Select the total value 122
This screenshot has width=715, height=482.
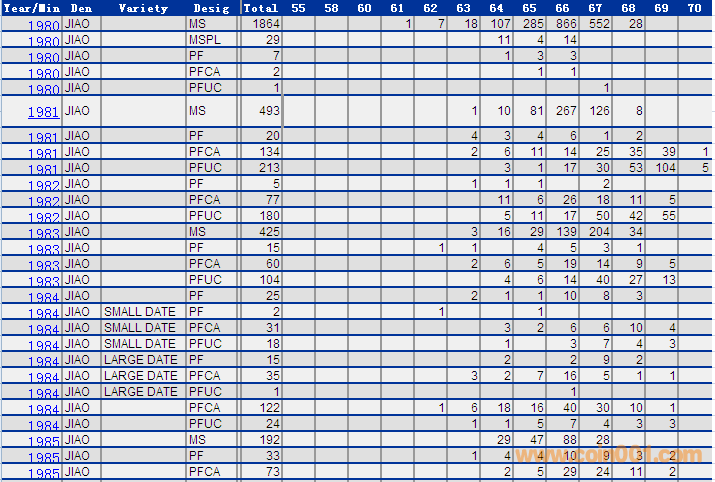[269, 407]
